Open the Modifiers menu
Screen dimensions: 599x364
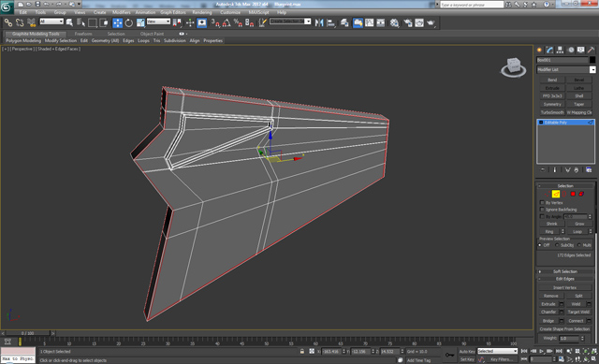pos(122,12)
